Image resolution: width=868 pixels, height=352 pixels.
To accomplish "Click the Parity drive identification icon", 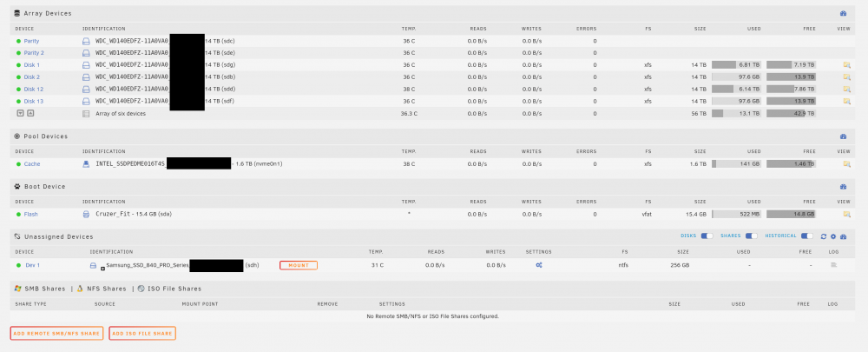I will pos(86,41).
